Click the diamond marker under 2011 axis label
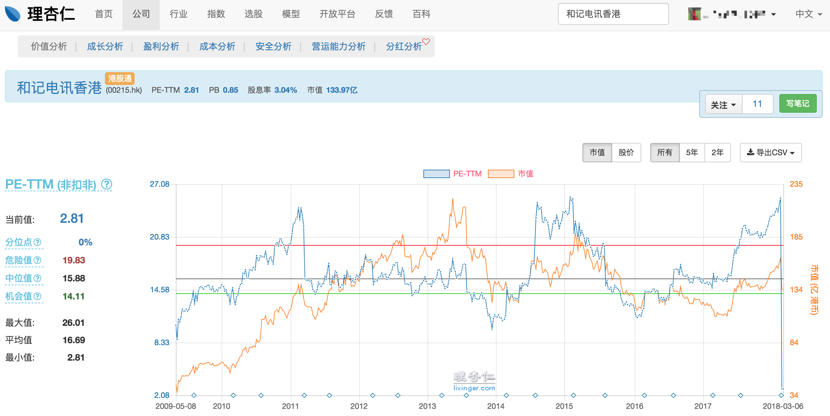 click(304, 395)
